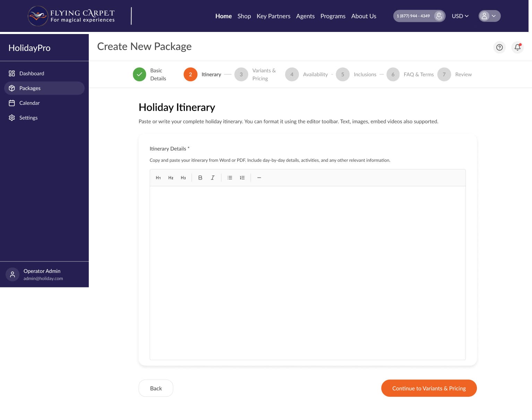Open Dashboard in the sidebar
Screen dimensions: 532x420
pos(44,74)
